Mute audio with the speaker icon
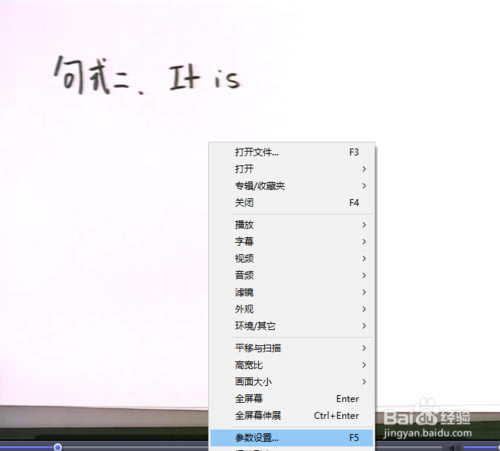The height and width of the screenshot is (451, 500). coord(452,447)
